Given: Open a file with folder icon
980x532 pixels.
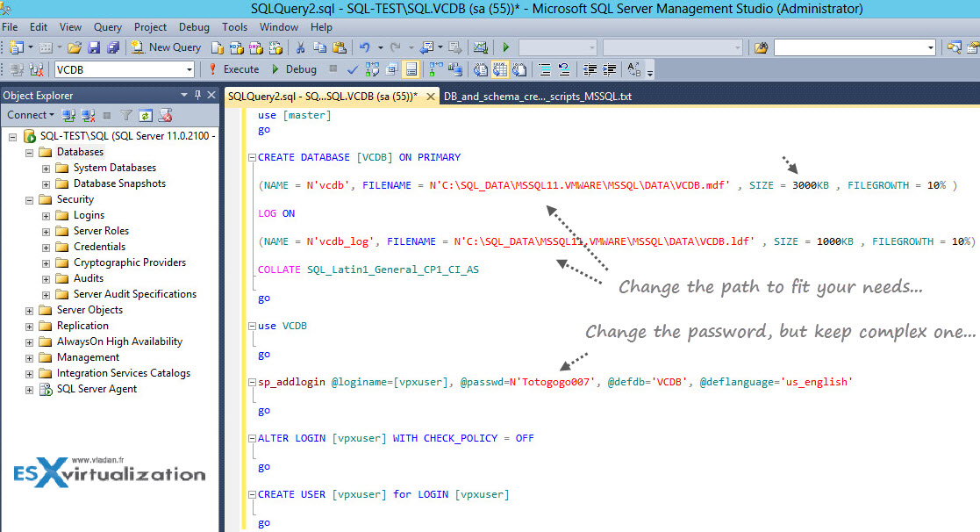Looking at the screenshot, I should point(75,47).
